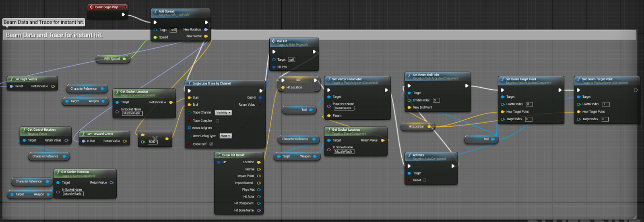Select the Get Forward Vector node title
Image resolution: width=644 pixels, height=222 pixels.
coord(100,134)
